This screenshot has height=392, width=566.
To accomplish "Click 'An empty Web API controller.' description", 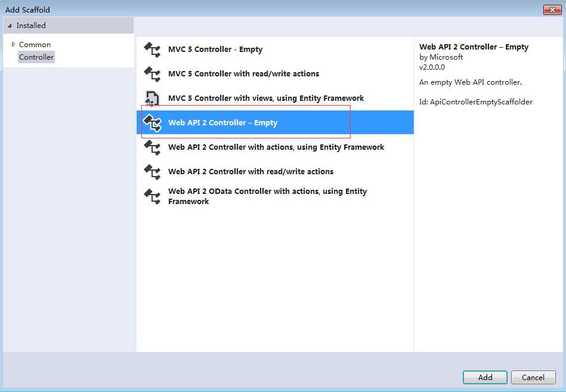I will pyautogui.click(x=471, y=82).
